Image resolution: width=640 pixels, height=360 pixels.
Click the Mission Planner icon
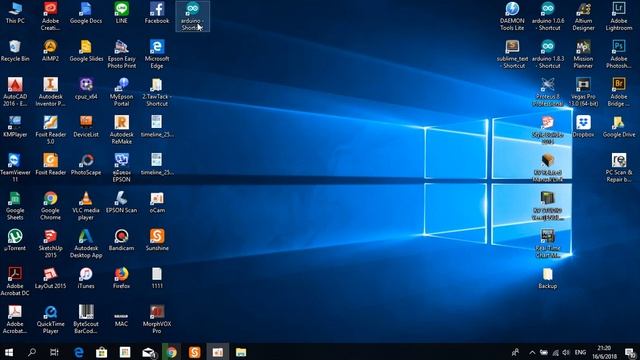(583, 54)
